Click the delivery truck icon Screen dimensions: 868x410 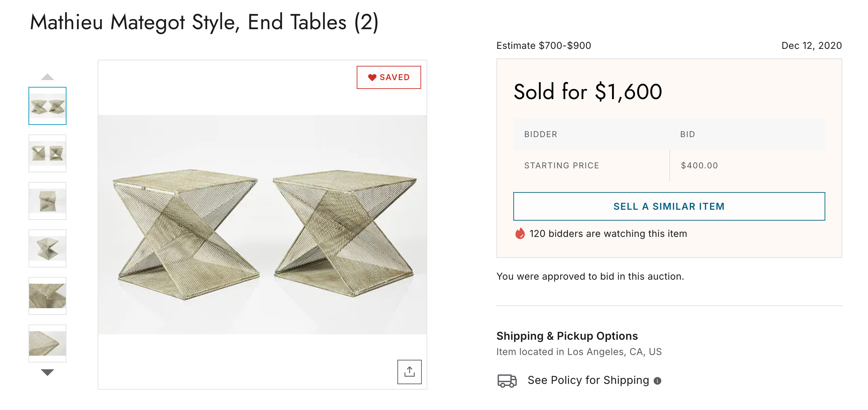(507, 380)
